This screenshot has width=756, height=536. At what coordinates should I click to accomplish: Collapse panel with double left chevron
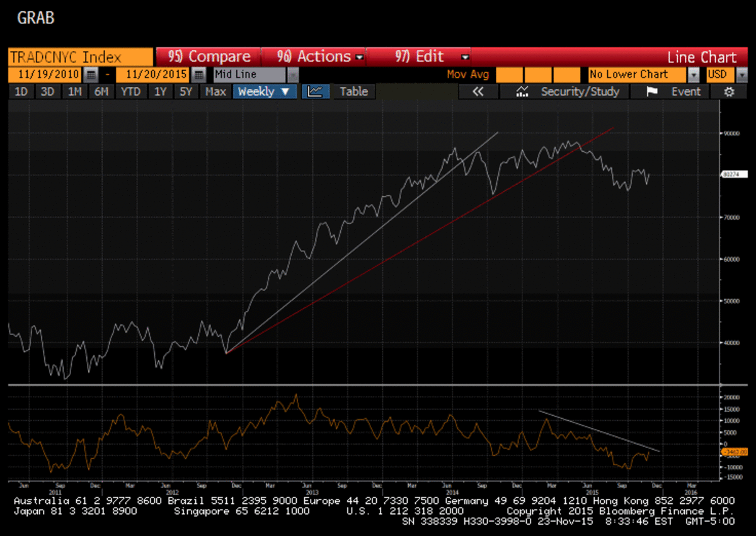click(x=478, y=91)
